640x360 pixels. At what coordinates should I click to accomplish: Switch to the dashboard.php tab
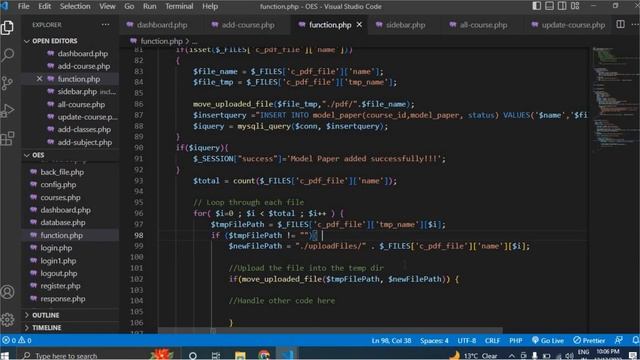click(x=157, y=25)
